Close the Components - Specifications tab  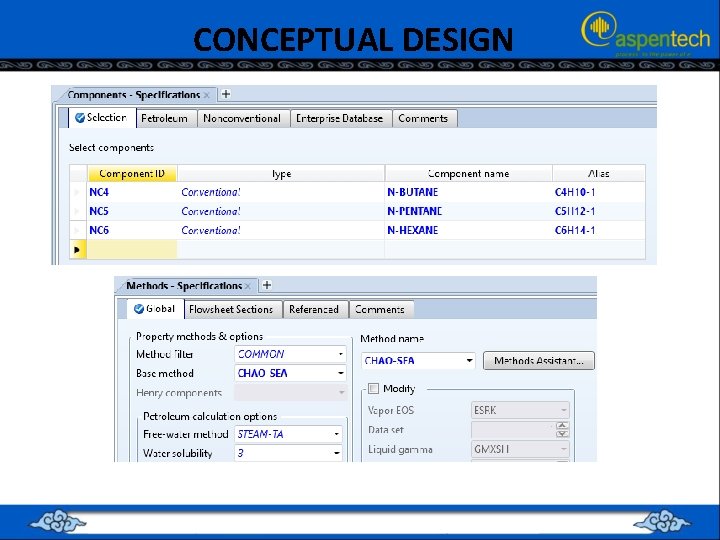click(x=207, y=95)
